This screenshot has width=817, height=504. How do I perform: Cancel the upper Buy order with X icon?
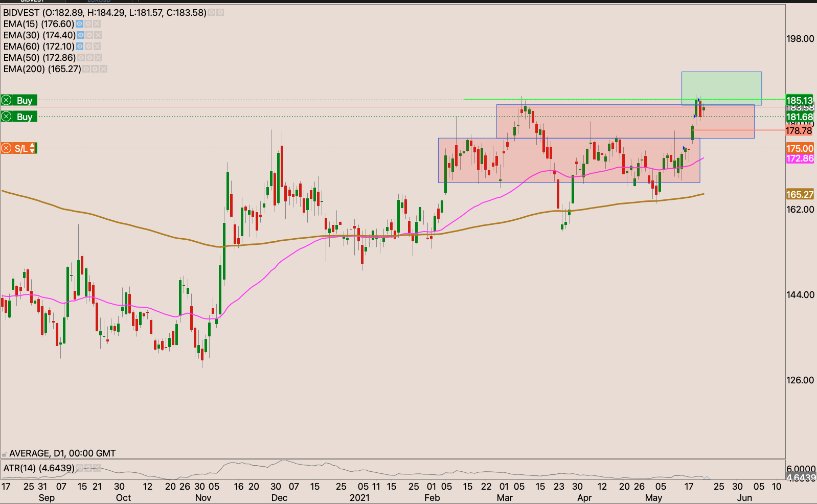click(x=6, y=100)
